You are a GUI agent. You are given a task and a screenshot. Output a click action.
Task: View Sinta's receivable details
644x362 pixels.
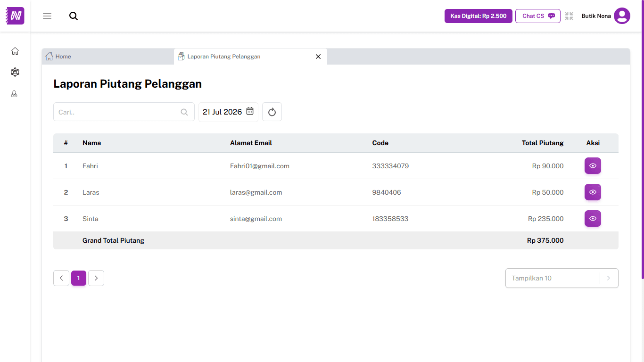pos(593,219)
